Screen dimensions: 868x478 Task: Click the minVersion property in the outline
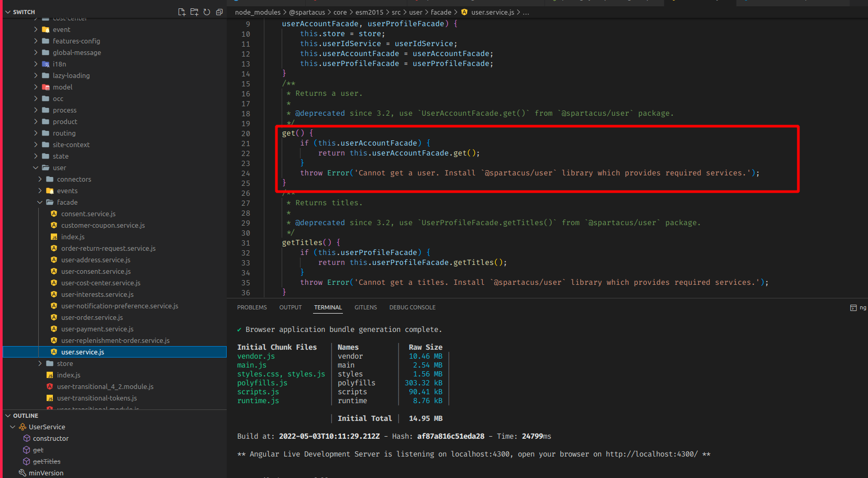click(46, 473)
